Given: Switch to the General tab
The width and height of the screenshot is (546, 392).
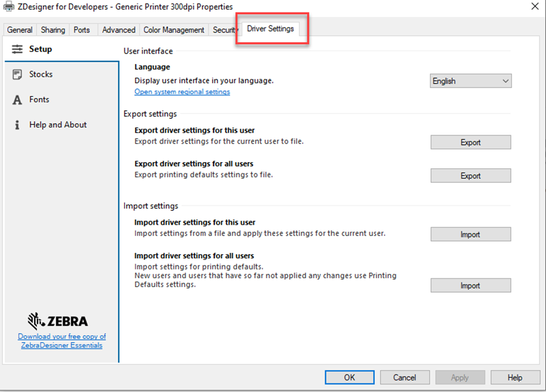Looking at the screenshot, I should click(20, 30).
